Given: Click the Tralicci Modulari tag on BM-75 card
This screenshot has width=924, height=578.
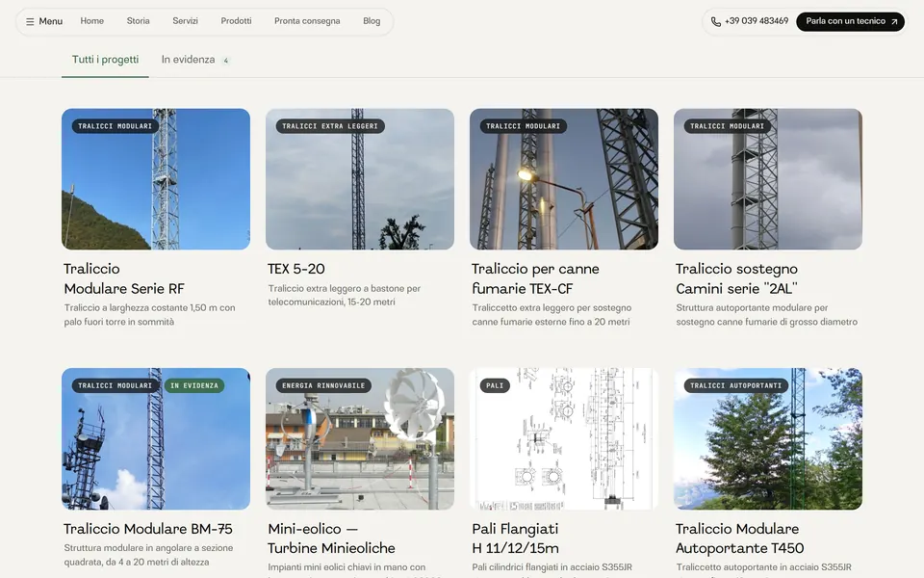Looking at the screenshot, I should 115,385.
